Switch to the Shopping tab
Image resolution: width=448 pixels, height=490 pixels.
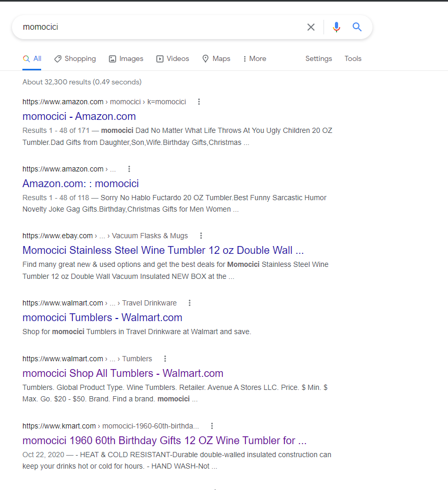(75, 59)
